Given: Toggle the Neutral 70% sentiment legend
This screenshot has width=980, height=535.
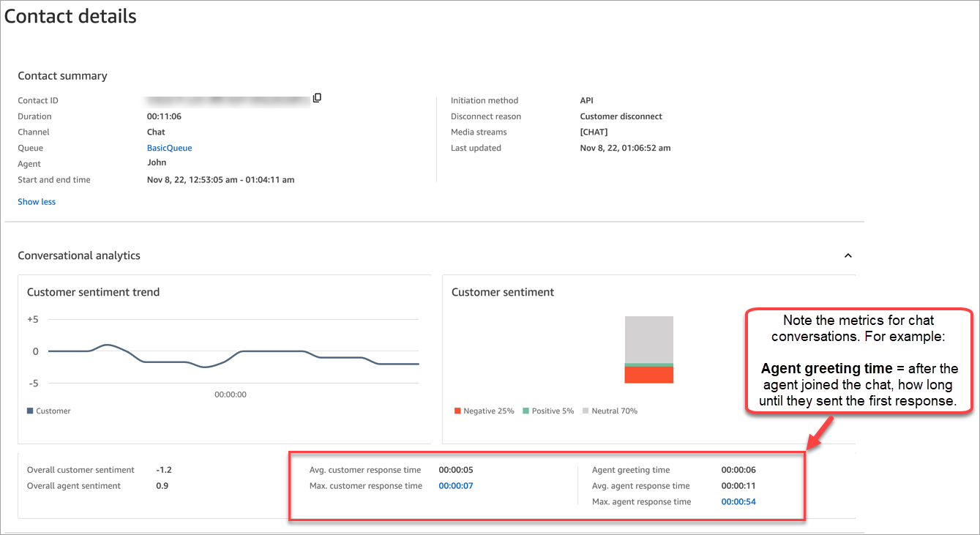Looking at the screenshot, I should [610, 411].
